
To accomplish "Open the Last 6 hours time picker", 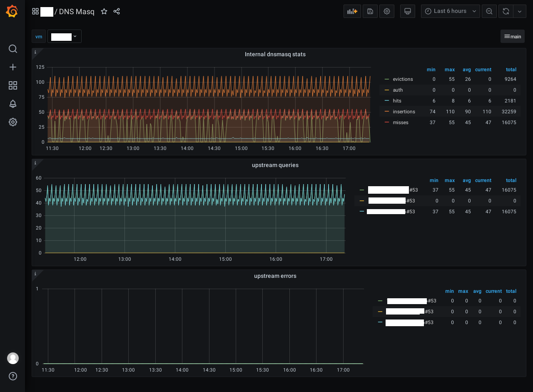I will [450, 11].
